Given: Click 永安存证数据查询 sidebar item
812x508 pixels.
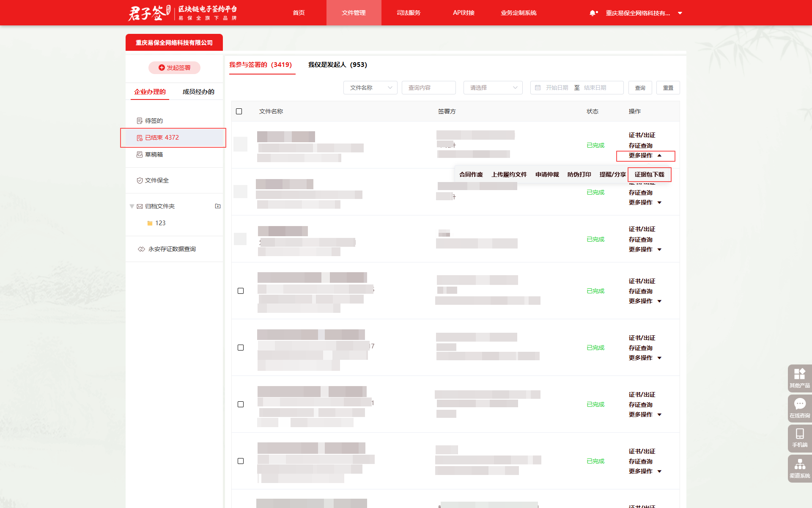Looking at the screenshot, I should click(172, 249).
